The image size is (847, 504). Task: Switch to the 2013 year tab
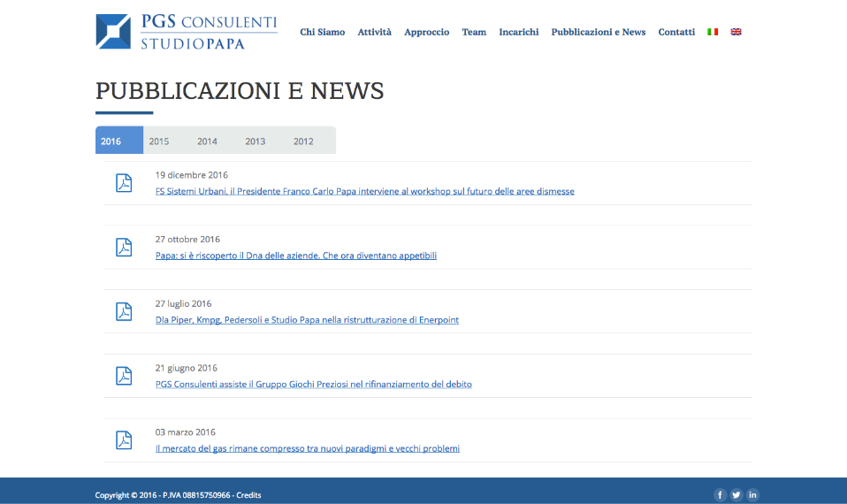tap(256, 141)
